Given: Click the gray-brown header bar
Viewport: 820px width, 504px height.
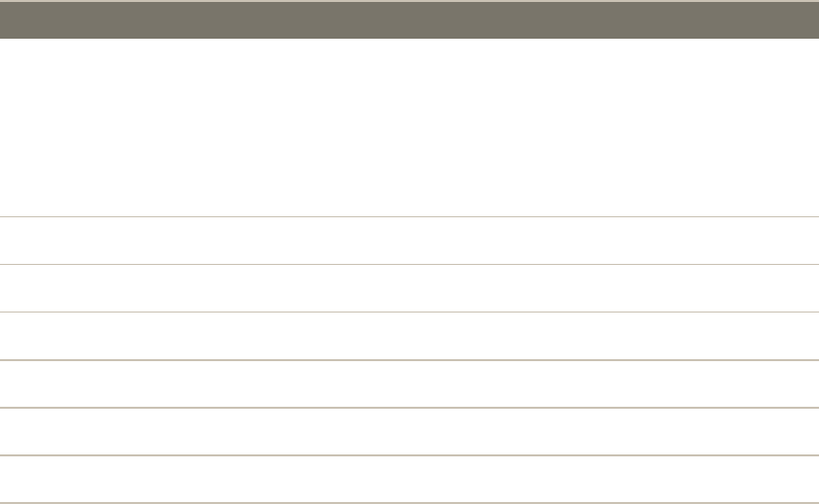Looking at the screenshot, I should point(410,20).
